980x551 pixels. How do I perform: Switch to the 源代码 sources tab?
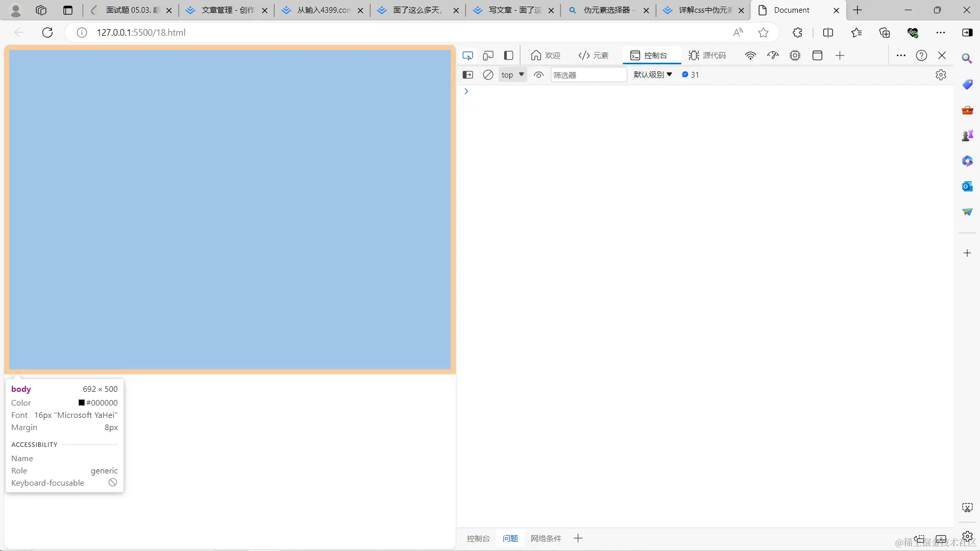pyautogui.click(x=707, y=56)
